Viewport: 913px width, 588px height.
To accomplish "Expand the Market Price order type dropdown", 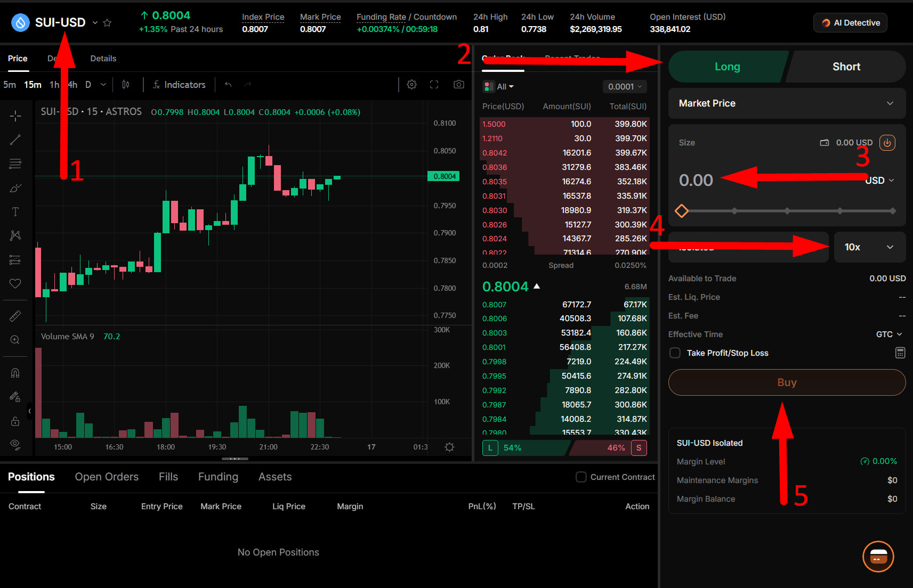I will pos(787,103).
